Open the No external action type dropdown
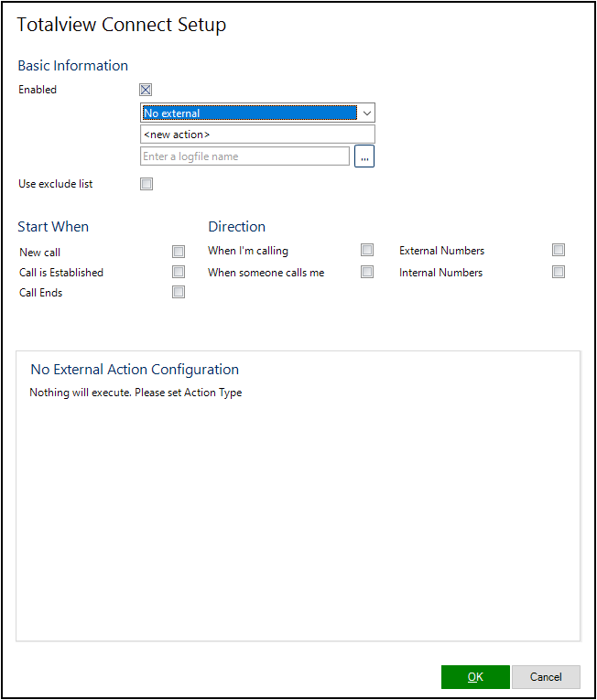Screen dimensions: 597x700 click(257, 113)
